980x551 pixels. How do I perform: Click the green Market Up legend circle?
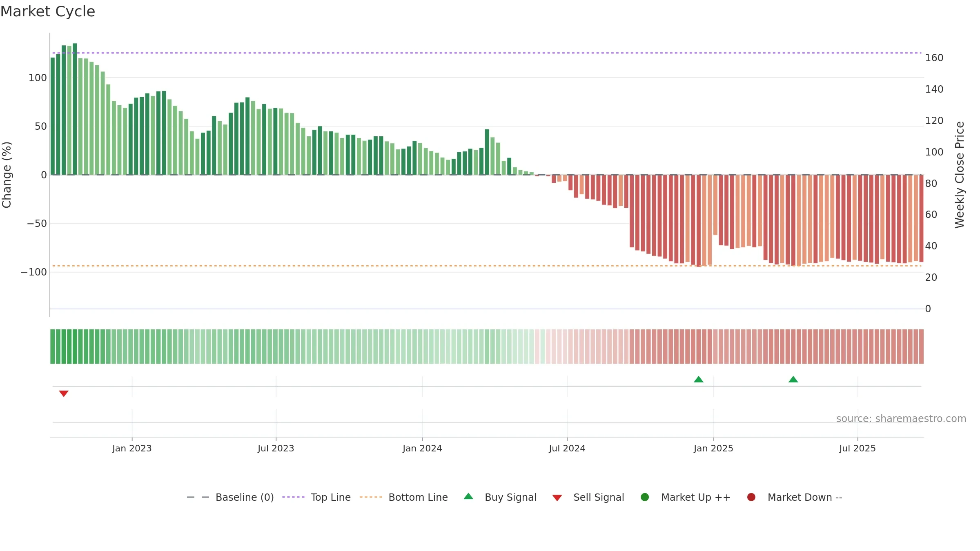coord(645,497)
